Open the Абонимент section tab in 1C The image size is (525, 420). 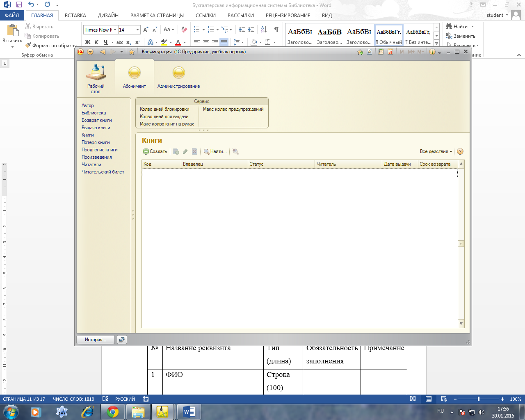pos(135,77)
